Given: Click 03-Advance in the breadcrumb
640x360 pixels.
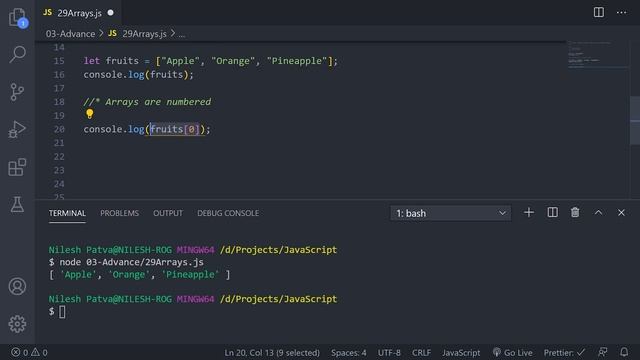Looking at the screenshot, I should pos(70,34).
